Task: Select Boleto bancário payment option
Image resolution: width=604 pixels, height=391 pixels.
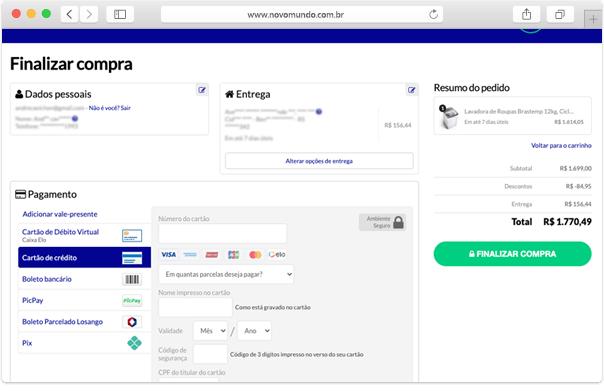Action: coord(84,279)
